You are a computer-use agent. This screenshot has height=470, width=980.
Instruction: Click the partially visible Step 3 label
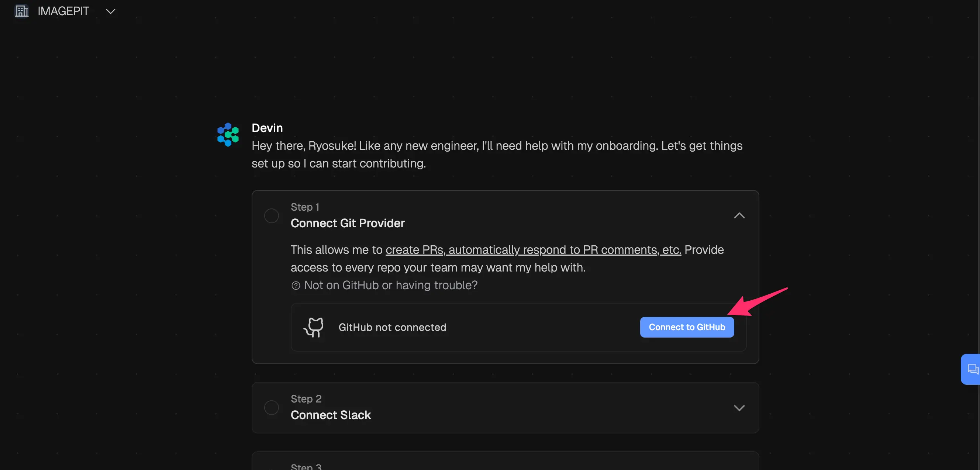point(306,466)
